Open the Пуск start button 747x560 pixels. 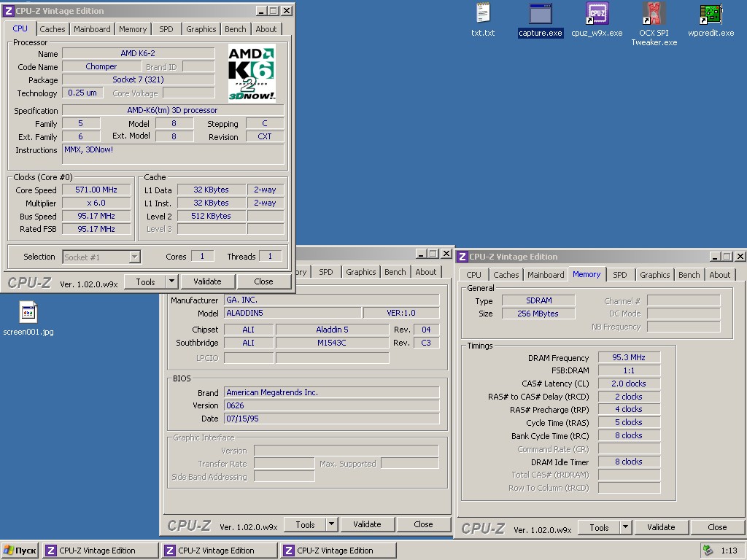tap(20, 551)
